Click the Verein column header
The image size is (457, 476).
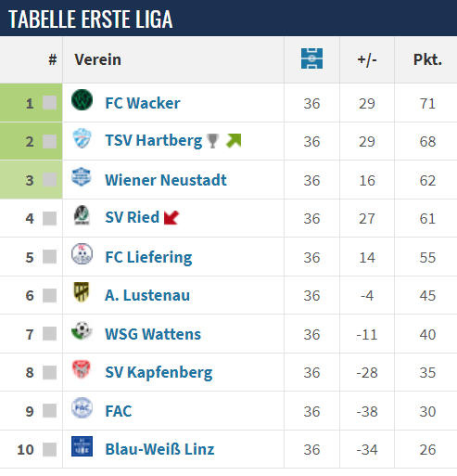coord(97,59)
